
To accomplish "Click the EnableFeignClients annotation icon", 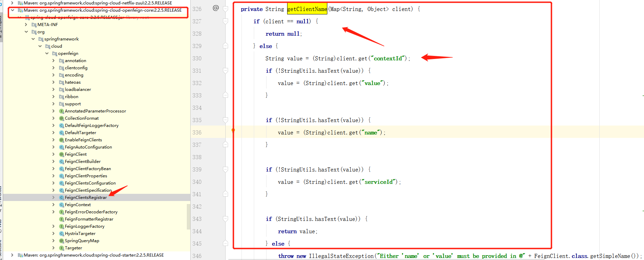I will [x=61, y=140].
